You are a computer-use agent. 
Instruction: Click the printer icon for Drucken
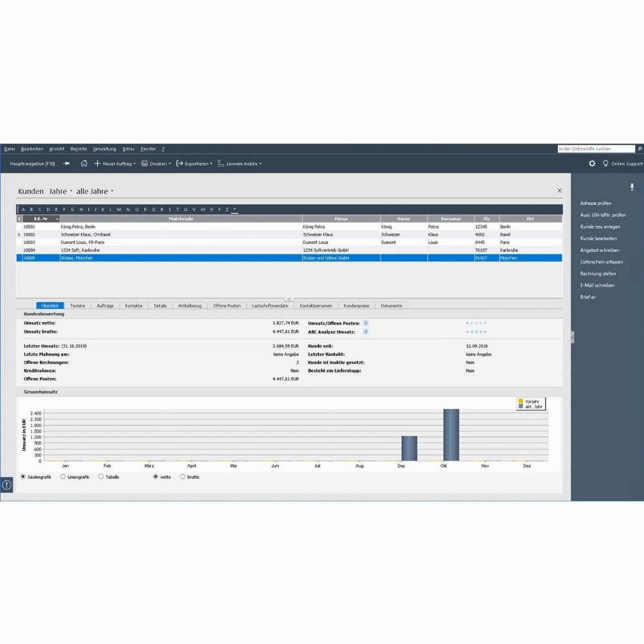[144, 164]
